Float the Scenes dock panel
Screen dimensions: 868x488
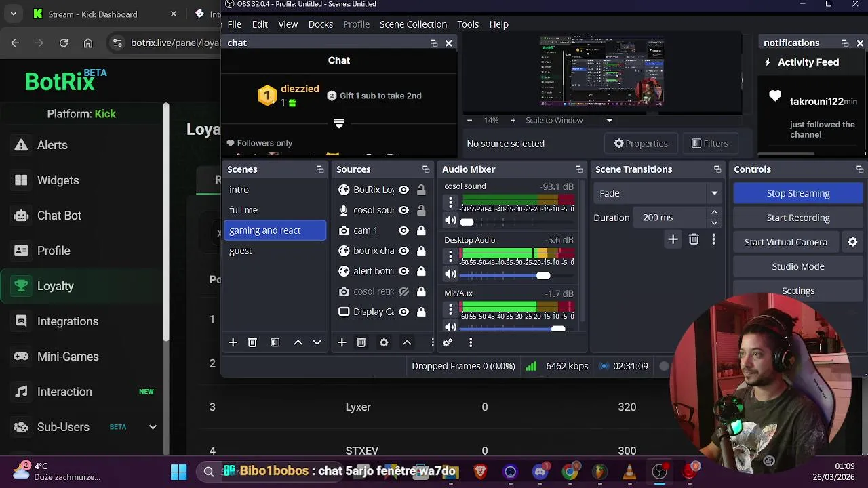click(320, 169)
